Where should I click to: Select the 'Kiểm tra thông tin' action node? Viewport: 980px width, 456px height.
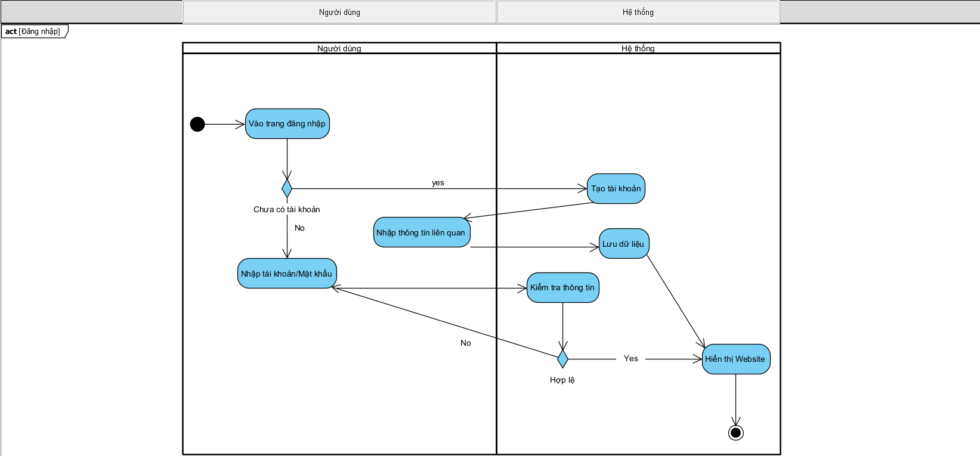pos(562,288)
